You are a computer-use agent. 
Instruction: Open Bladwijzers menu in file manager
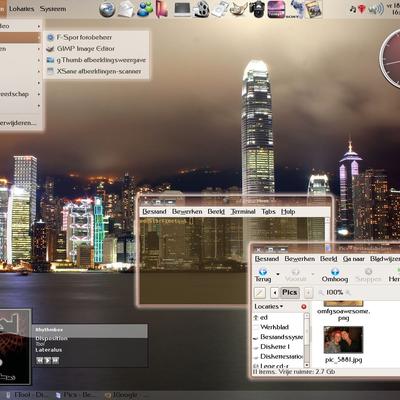385,259
